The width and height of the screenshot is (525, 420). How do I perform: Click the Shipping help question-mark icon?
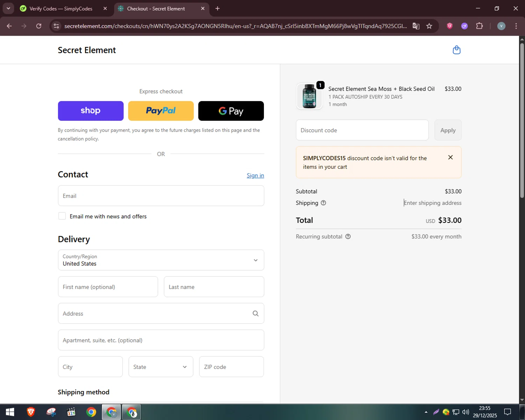point(323,203)
